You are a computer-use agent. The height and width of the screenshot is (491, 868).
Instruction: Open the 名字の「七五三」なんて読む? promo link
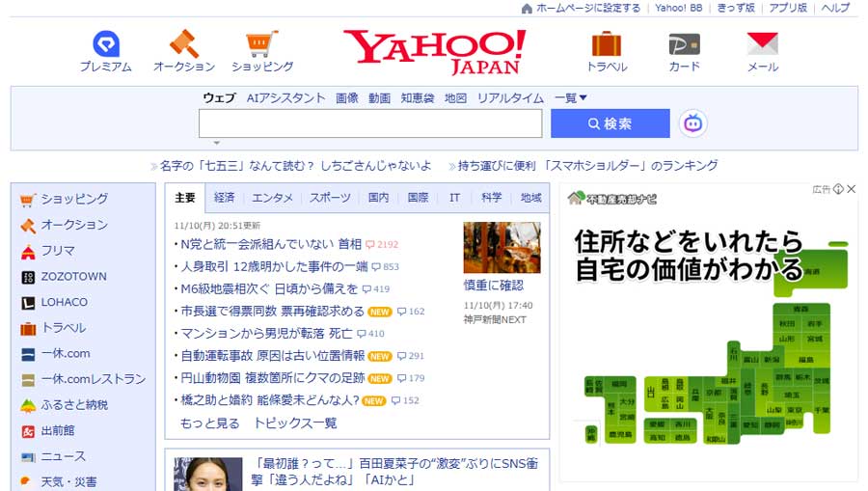tap(295, 166)
